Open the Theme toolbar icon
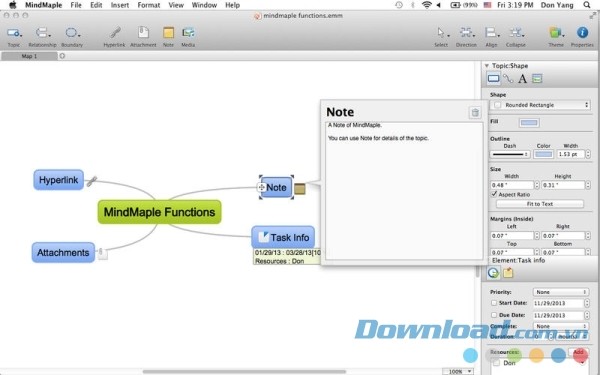The height and width of the screenshot is (375, 600). point(556,33)
